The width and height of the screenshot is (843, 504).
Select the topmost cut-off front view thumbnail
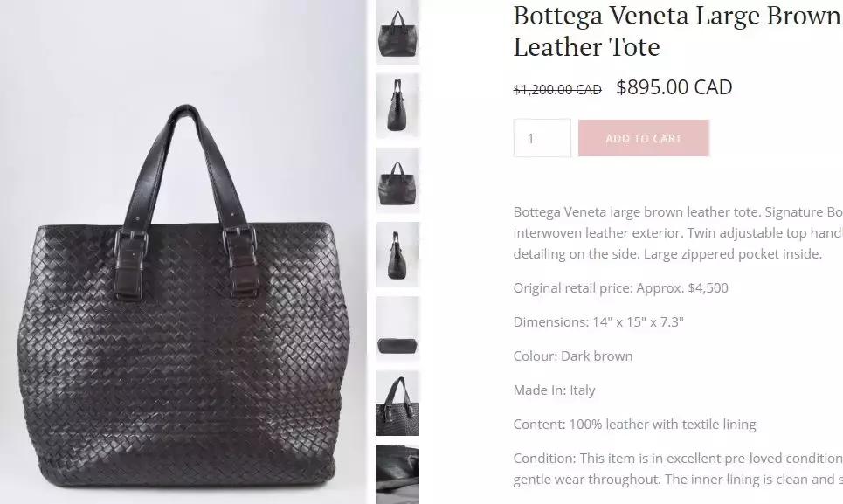coord(397,31)
